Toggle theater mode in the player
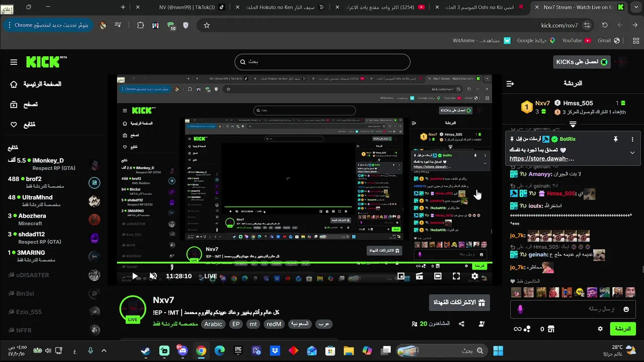Image resolution: width=644 pixels, height=362 pixels. point(438,276)
